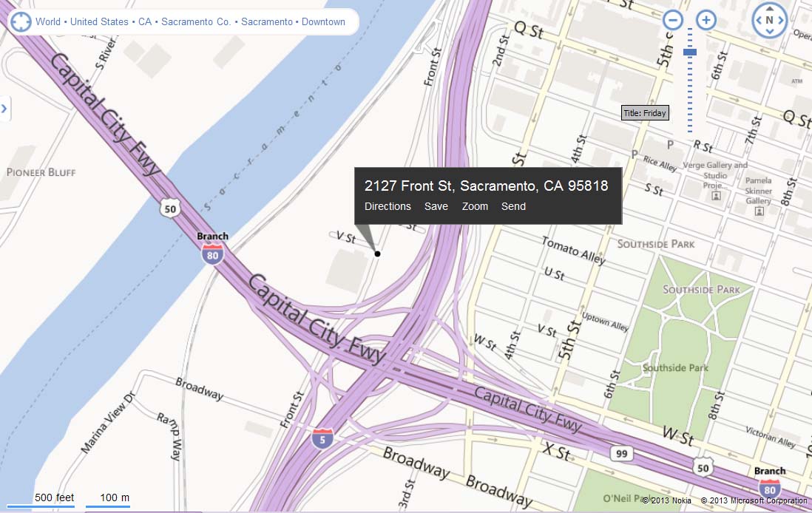Screen dimensions: 812x513
Task: Select United States in the breadcrumb
Action: coord(99,21)
